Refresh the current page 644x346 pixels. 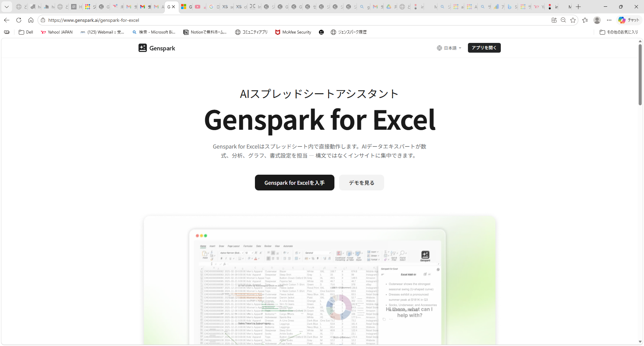click(19, 20)
